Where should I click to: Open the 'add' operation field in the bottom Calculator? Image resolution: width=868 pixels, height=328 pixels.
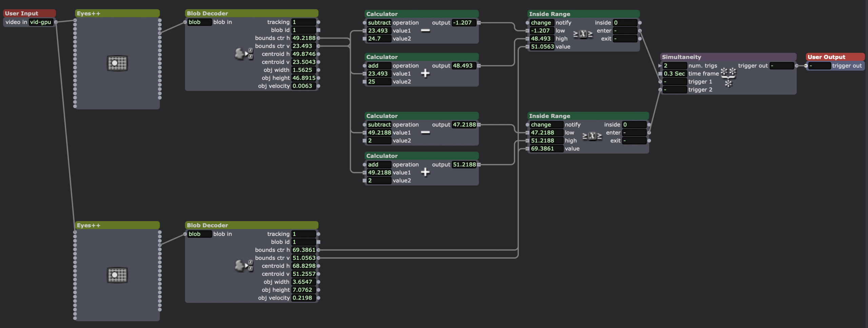click(379, 165)
